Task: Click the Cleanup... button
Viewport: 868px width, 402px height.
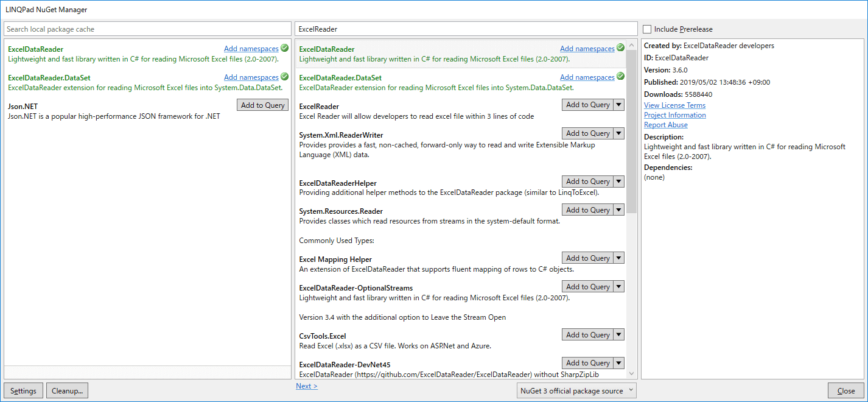Action: (x=68, y=391)
